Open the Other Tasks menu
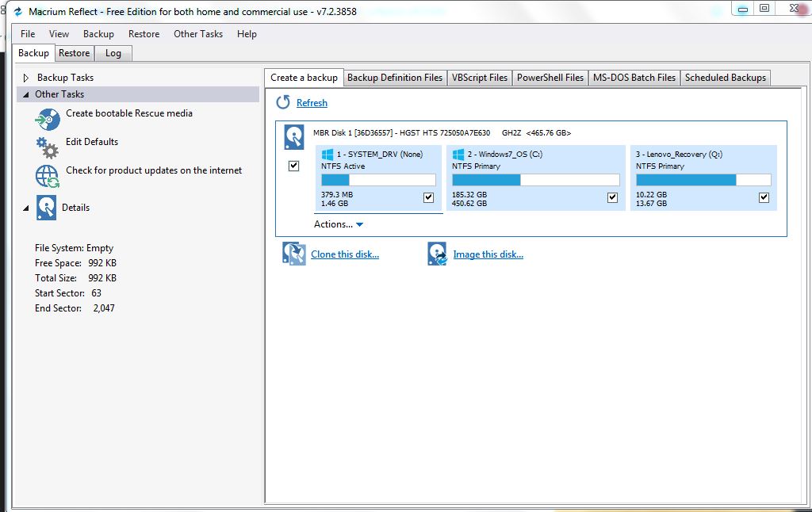This screenshot has height=512, width=812. [x=198, y=34]
